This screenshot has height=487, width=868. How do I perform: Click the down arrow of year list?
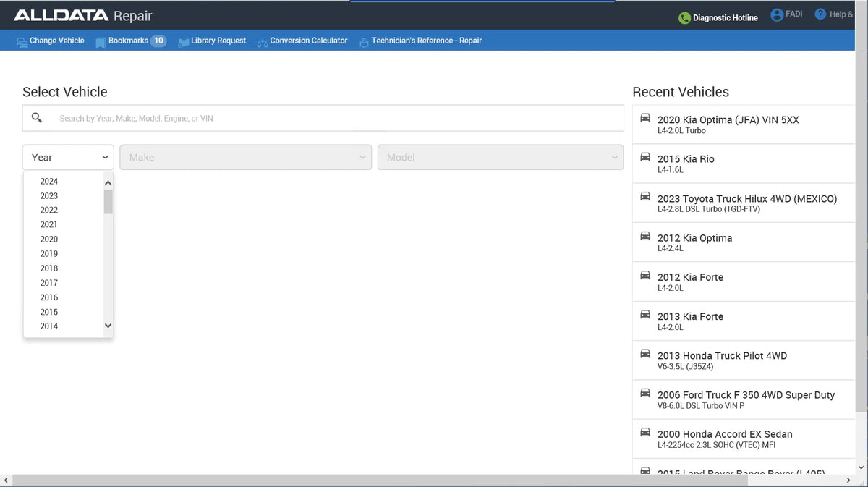[x=109, y=326]
